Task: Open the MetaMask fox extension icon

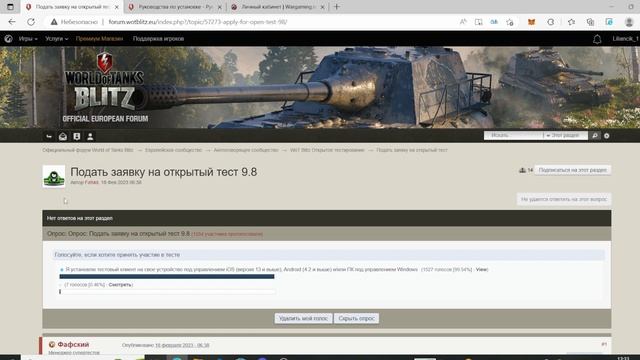Action: (531, 22)
